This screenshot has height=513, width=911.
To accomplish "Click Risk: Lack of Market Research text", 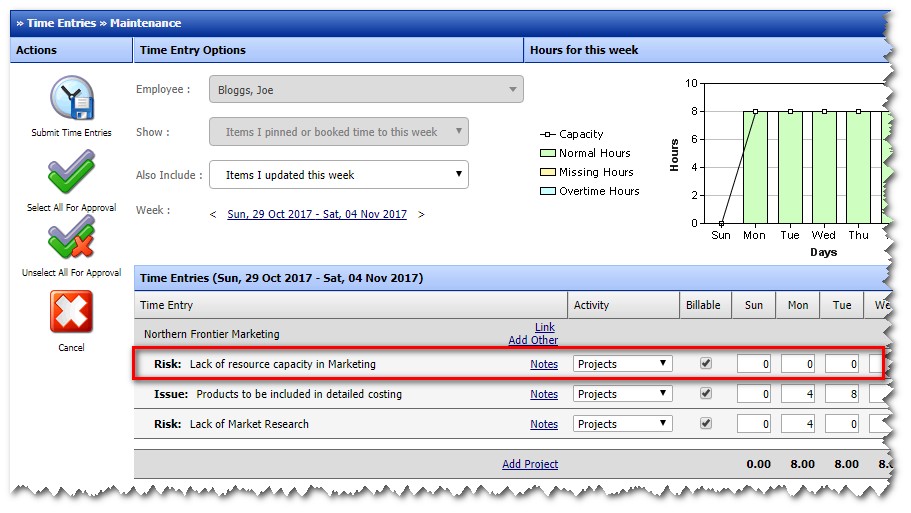I will [x=231, y=424].
